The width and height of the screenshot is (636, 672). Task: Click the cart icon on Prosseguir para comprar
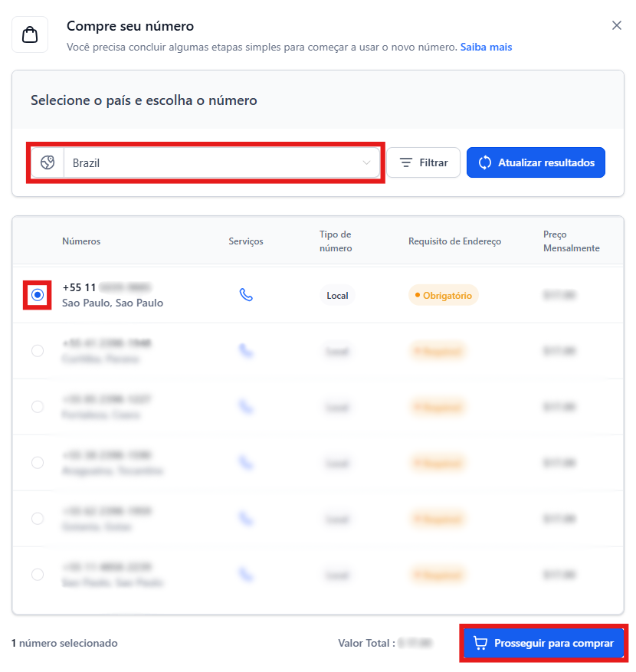coord(480,643)
